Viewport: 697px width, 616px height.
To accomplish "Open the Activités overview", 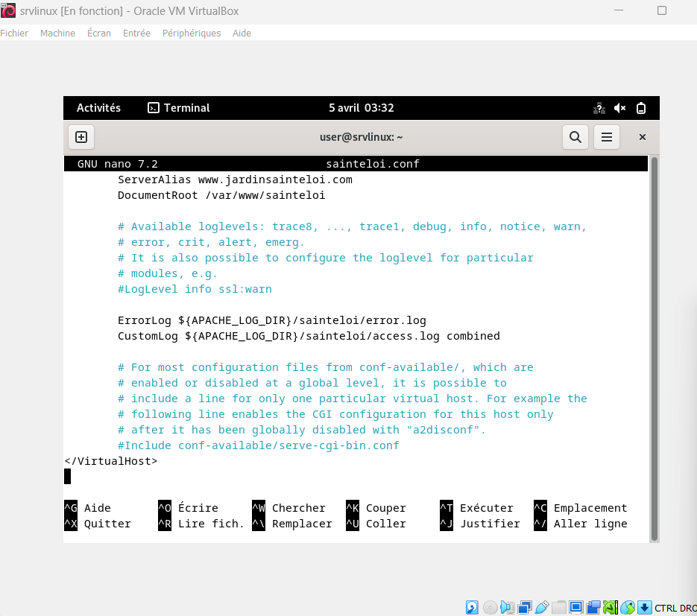I will [98, 108].
